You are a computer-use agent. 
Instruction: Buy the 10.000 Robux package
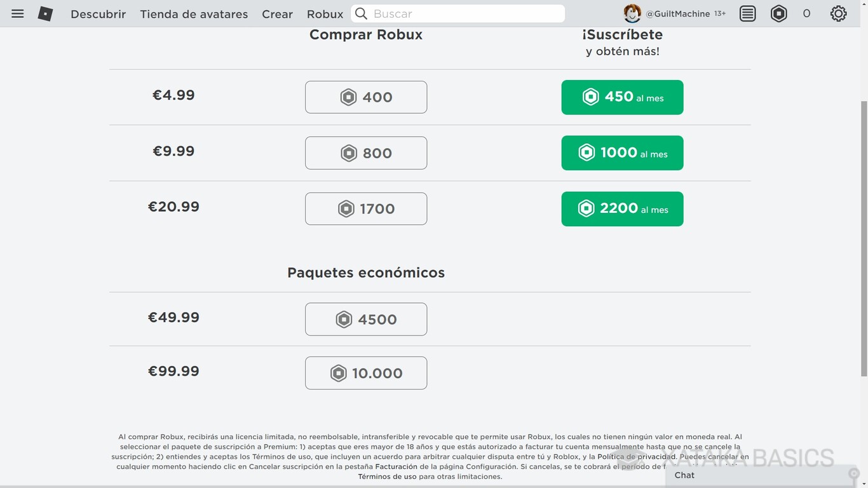coord(365,372)
